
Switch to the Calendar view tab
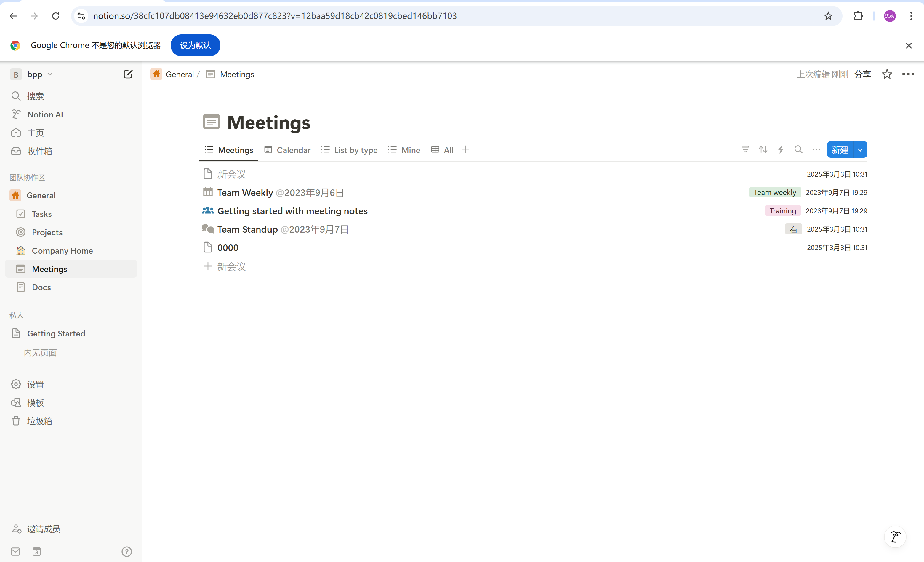click(288, 150)
